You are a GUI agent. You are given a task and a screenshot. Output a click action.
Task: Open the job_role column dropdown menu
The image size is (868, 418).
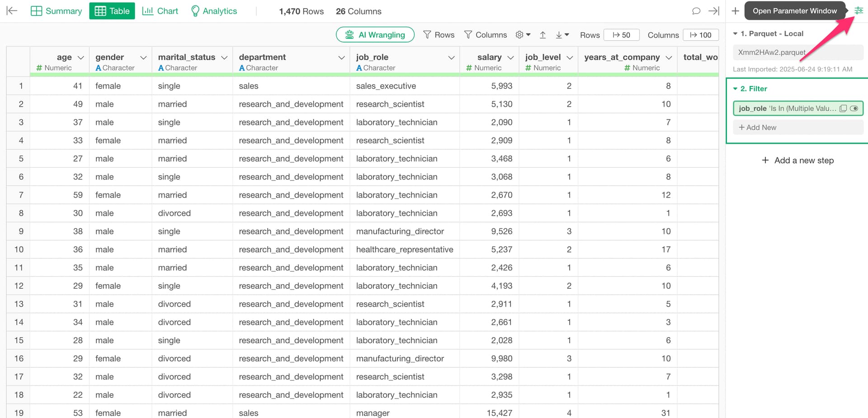[451, 57]
